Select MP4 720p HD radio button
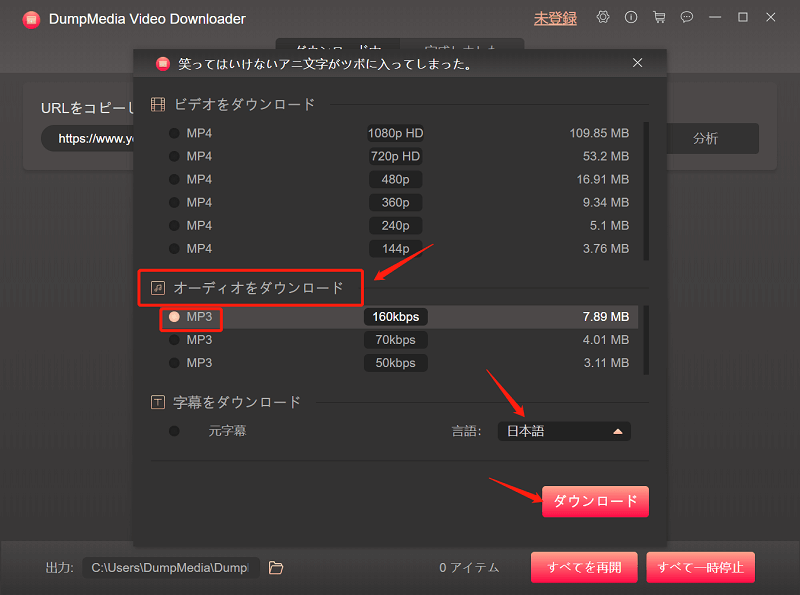800x595 pixels. pos(174,156)
